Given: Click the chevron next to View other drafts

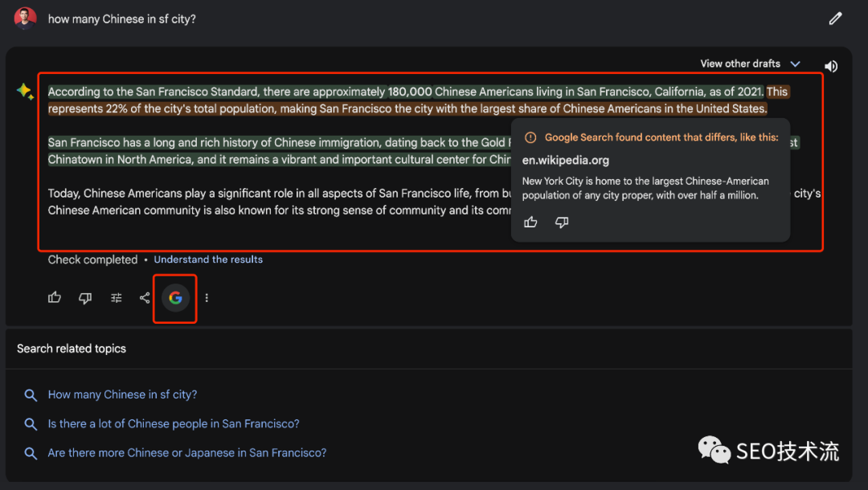Looking at the screenshot, I should coord(795,63).
